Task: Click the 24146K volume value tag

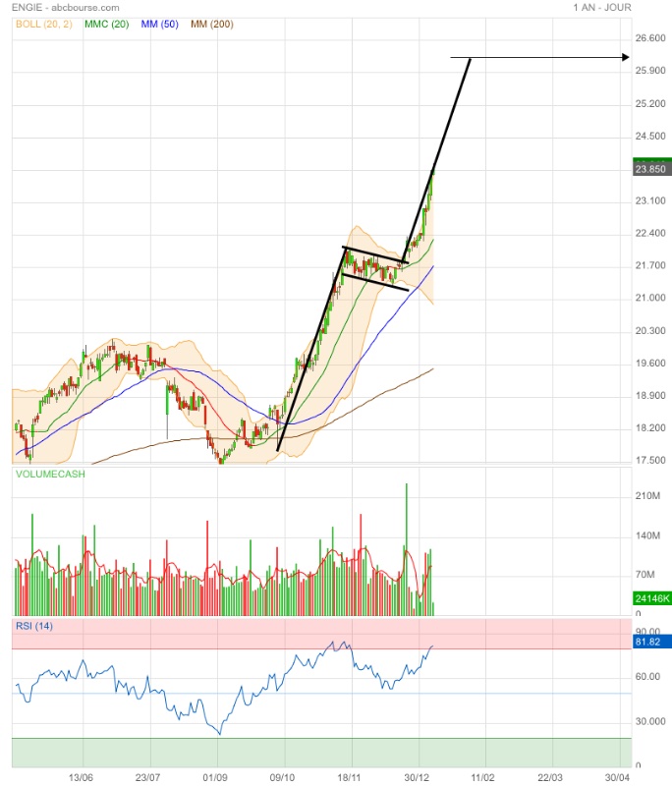Action: tap(652, 598)
